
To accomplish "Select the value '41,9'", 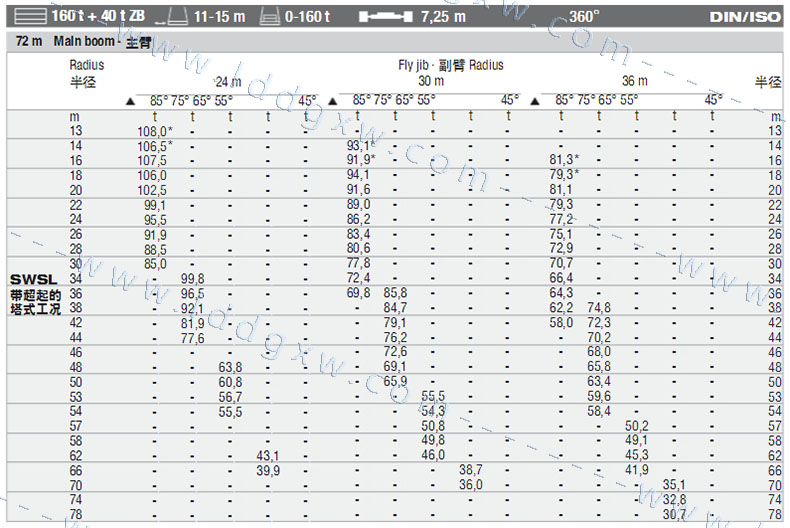I will tap(637, 470).
